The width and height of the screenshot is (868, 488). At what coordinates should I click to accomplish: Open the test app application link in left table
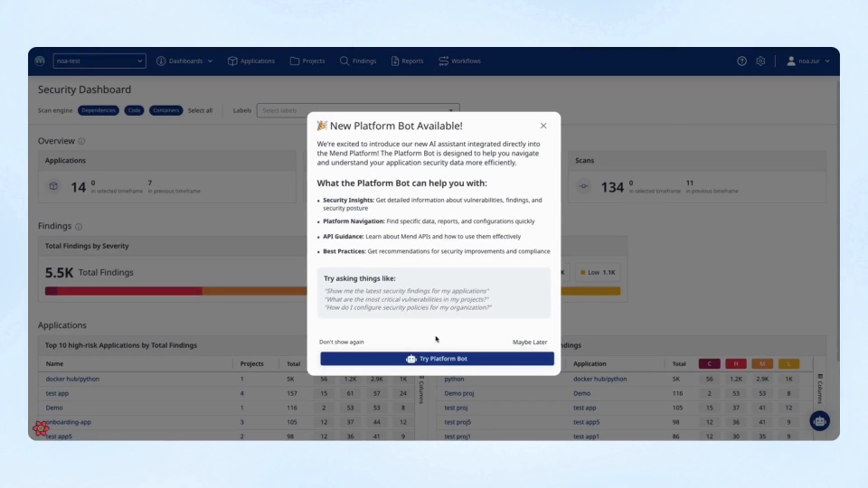point(57,393)
